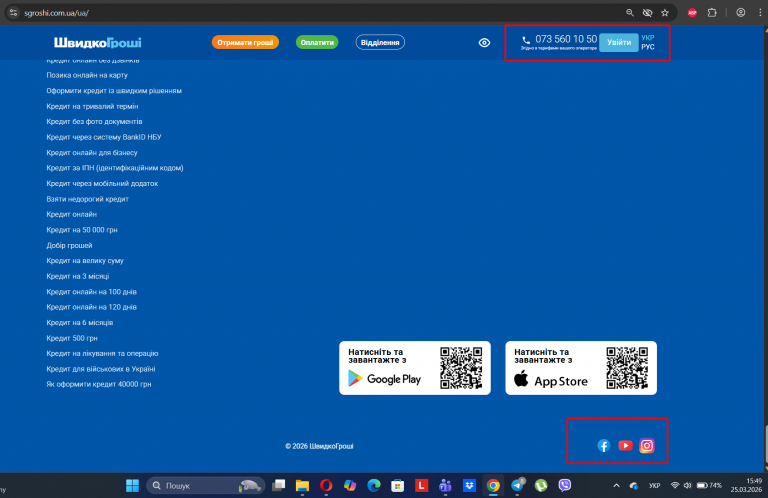This screenshot has height=498, width=768.
Task: Open the browser extensions puzzle icon
Action: [x=712, y=13]
